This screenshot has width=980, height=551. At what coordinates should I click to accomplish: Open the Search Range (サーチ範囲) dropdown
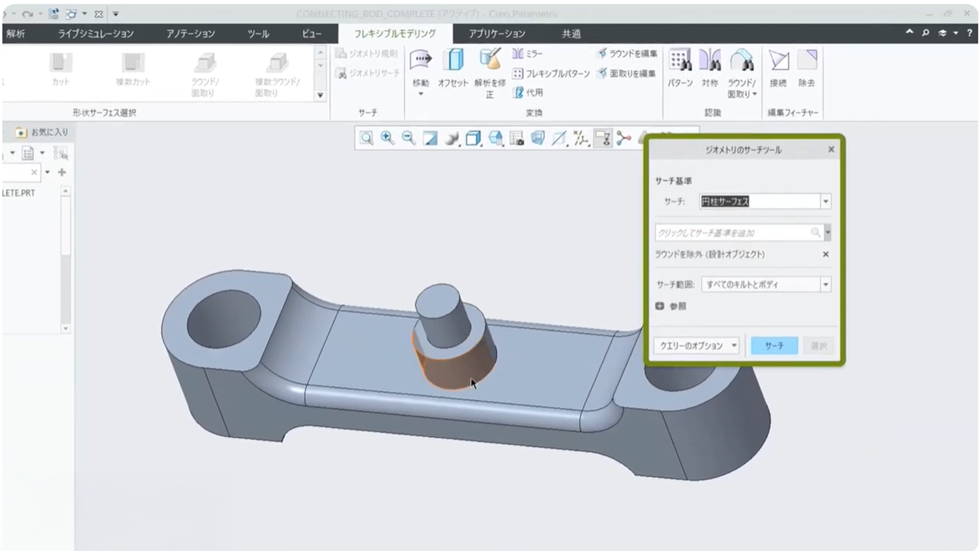click(x=825, y=284)
